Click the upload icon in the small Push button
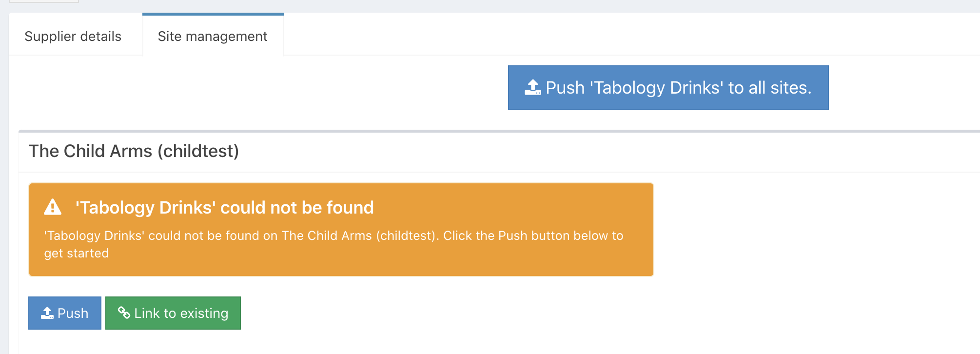 [47, 313]
